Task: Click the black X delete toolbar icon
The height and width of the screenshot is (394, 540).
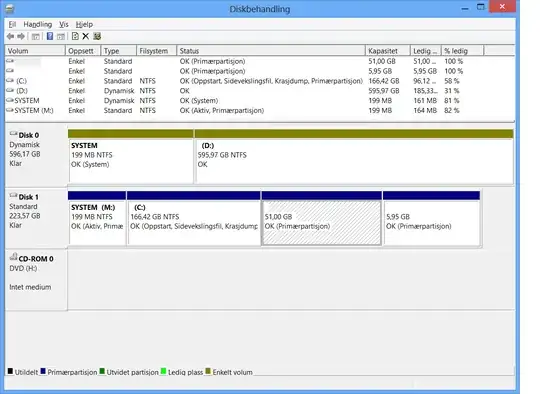Action: [x=86, y=36]
